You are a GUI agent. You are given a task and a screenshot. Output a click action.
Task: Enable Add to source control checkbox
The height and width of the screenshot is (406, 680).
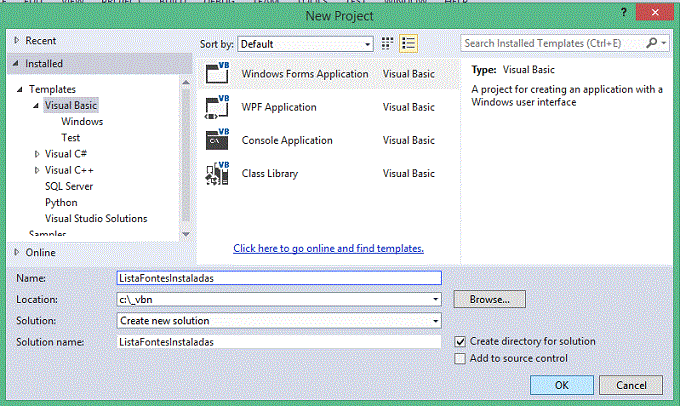click(x=460, y=359)
